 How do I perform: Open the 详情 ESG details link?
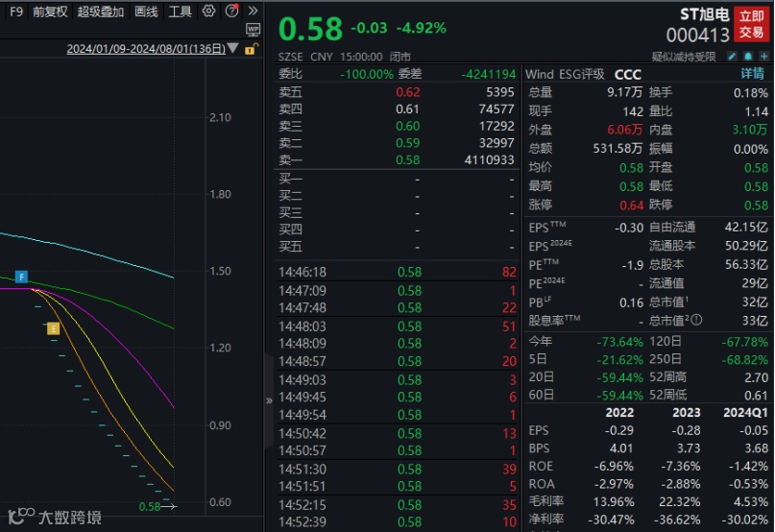(x=752, y=74)
